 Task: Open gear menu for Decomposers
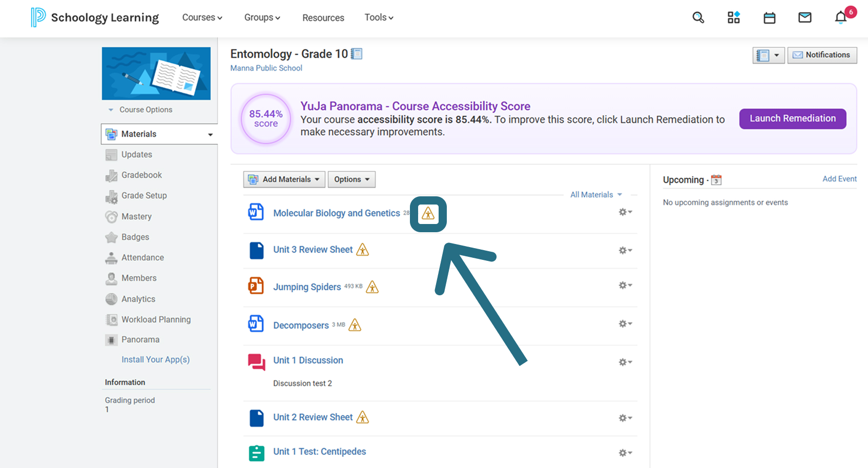(x=625, y=323)
